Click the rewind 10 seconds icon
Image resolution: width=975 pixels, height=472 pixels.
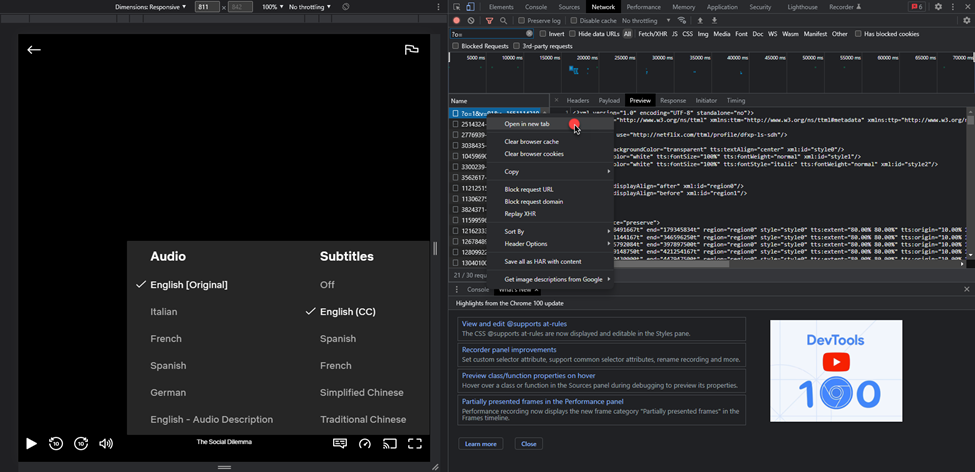pos(56,443)
